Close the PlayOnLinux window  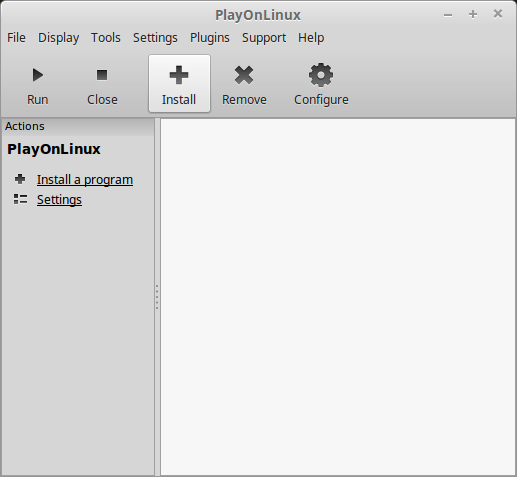pyautogui.click(x=498, y=14)
